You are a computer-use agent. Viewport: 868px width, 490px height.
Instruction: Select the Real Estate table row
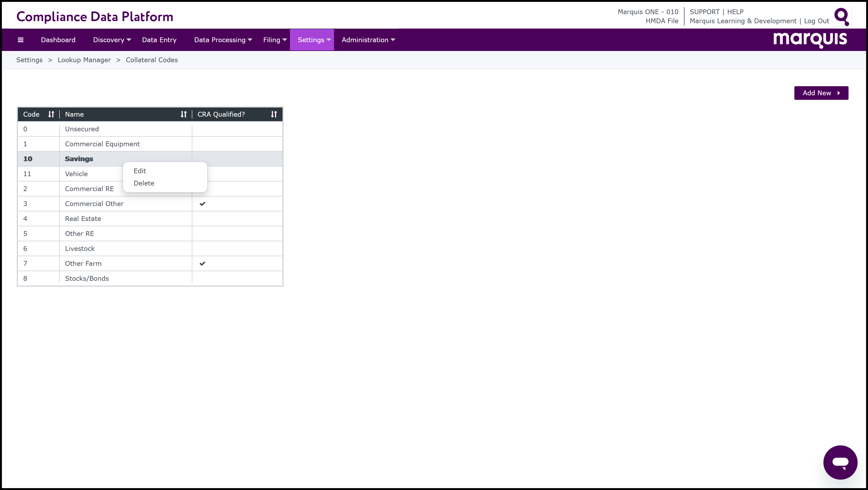[83, 219]
